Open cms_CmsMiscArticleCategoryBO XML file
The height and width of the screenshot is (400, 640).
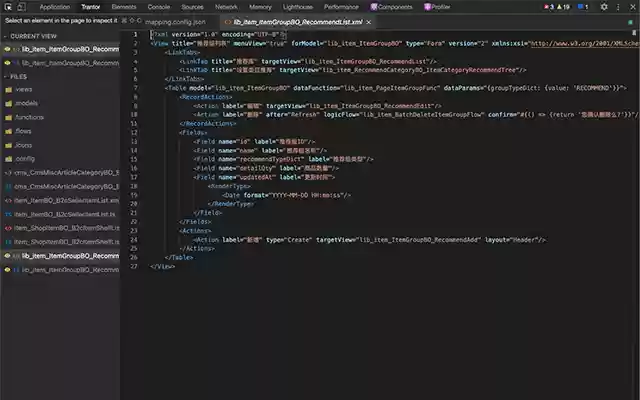click(67, 173)
